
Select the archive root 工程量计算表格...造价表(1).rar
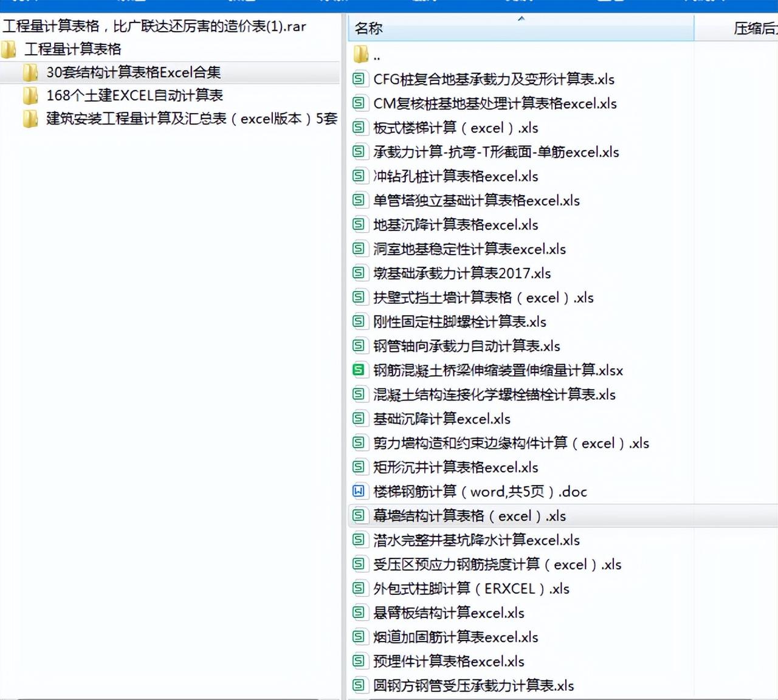[154, 26]
